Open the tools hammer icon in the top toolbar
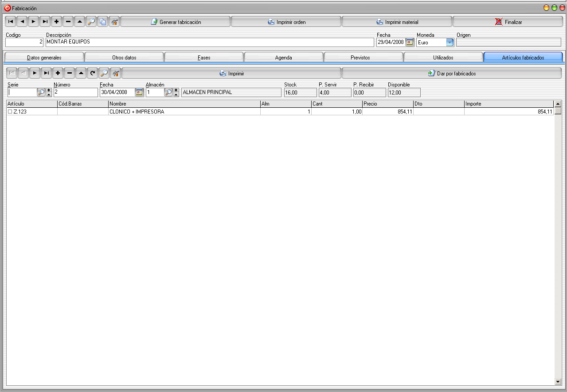 coord(114,22)
